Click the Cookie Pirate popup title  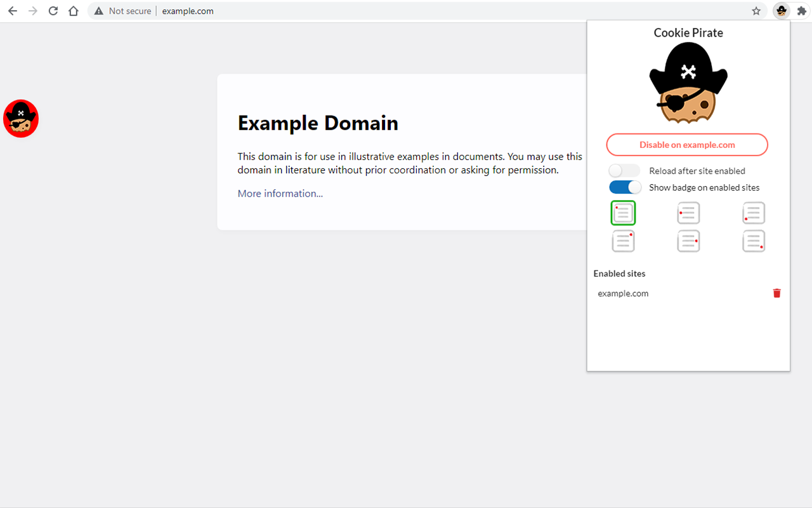(688, 33)
